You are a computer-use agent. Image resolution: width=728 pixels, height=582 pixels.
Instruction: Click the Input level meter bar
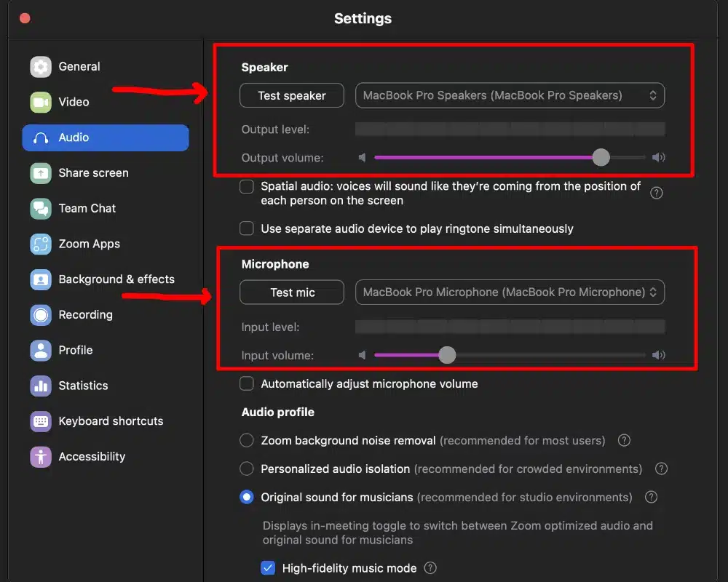(510, 327)
